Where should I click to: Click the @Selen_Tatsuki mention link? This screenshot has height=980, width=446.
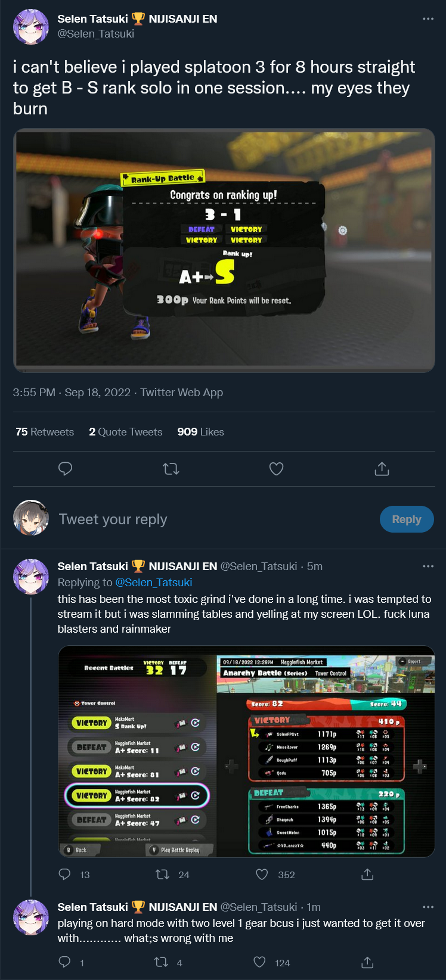[153, 582]
